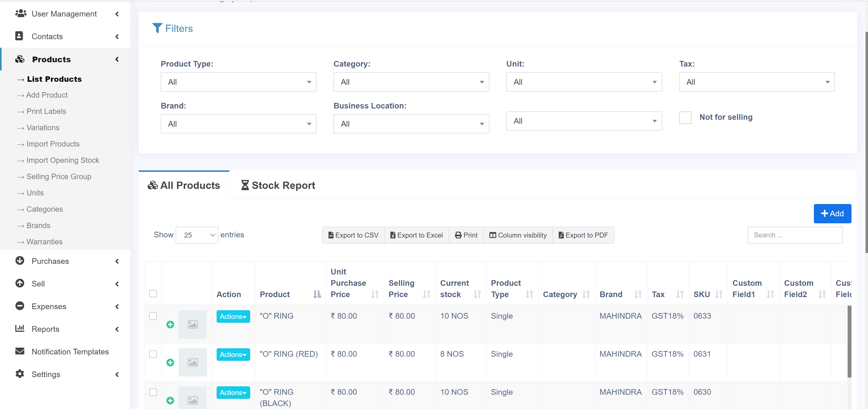Viewport: 868px width, 409px height.
Task: Click the User Management people icon
Action: (21, 14)
